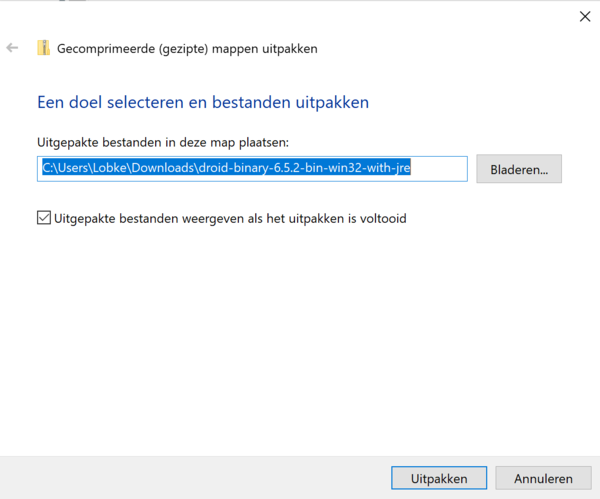Image resolution: width=600 pixels, height=499 pixels.
Task: Cancel extraction with the Annuleren button
Action: pyautogui.click(x=543, y=479)
